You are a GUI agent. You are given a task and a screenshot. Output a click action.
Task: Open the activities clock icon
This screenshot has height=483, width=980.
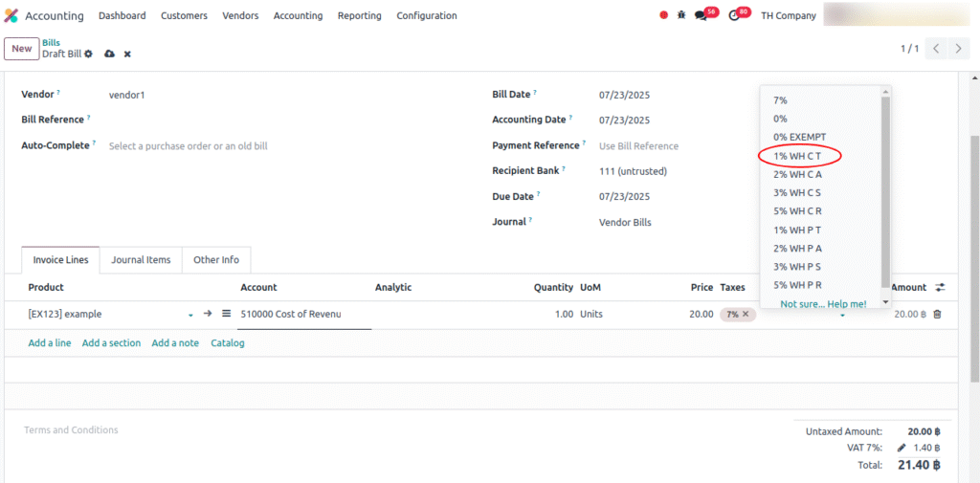(x=734, y=15)
